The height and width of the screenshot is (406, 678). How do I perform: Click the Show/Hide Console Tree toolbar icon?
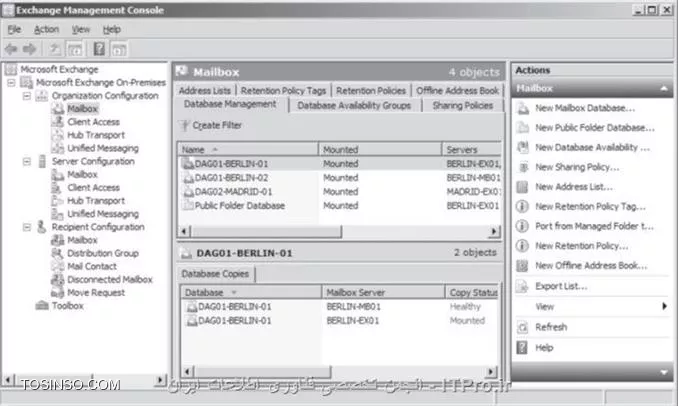[74, 49]
